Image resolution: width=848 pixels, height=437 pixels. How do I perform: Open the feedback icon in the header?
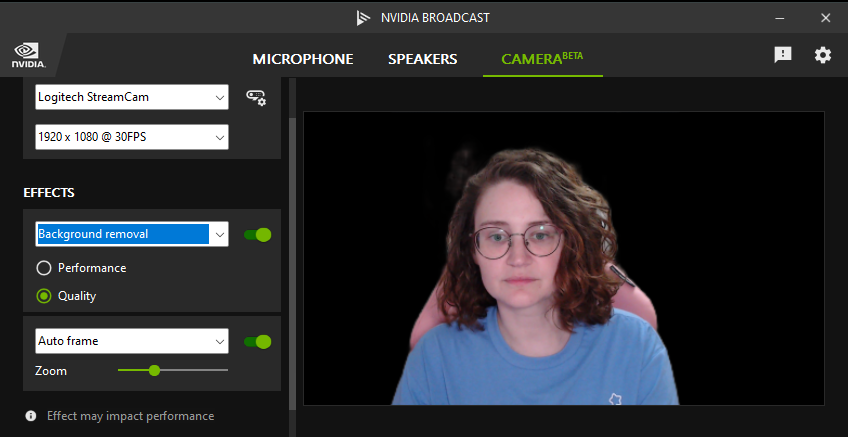pyautogui.click(x=783, y=55)
